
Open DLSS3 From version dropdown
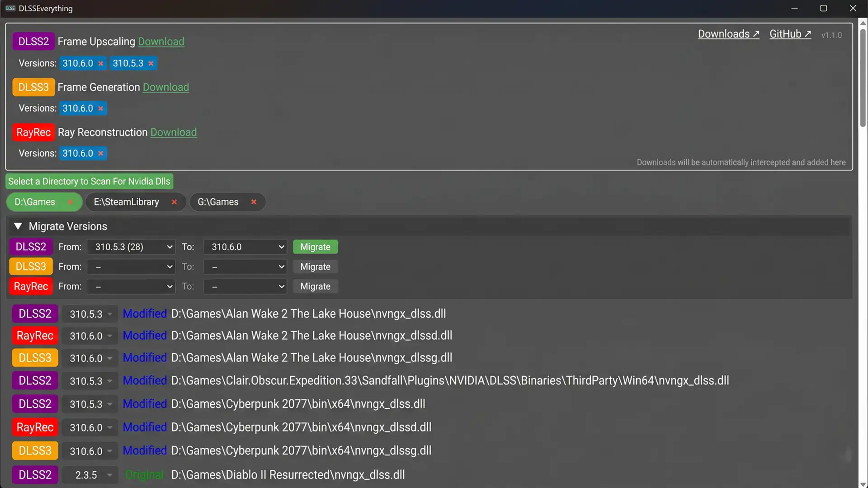pos(131,267)
